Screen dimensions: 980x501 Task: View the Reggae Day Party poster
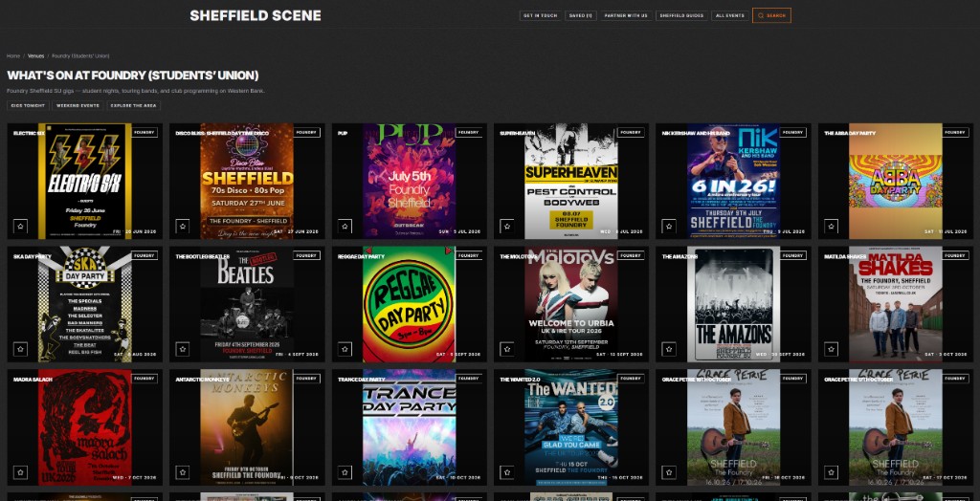pos(410,304)
